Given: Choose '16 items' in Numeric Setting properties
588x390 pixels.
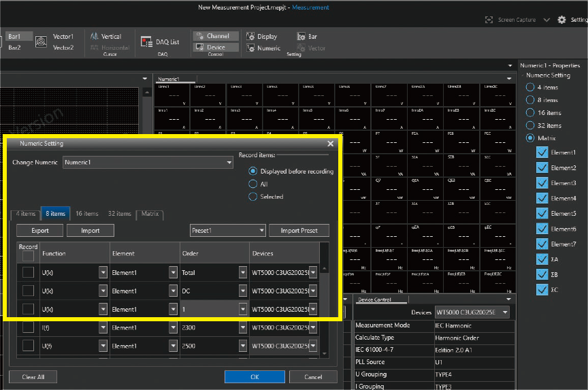Looking at the screenshot, I should [x=530, y=112].
